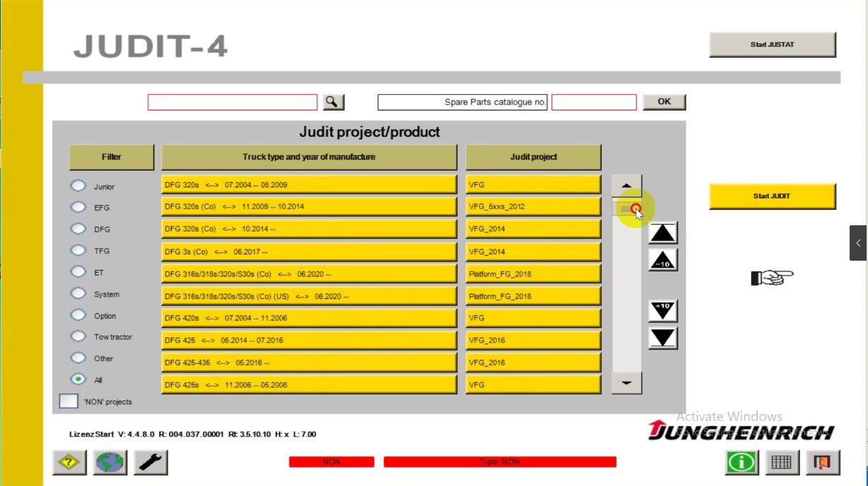Click the plus 10 down arrow
868x486 pixels.
(663, 310)
